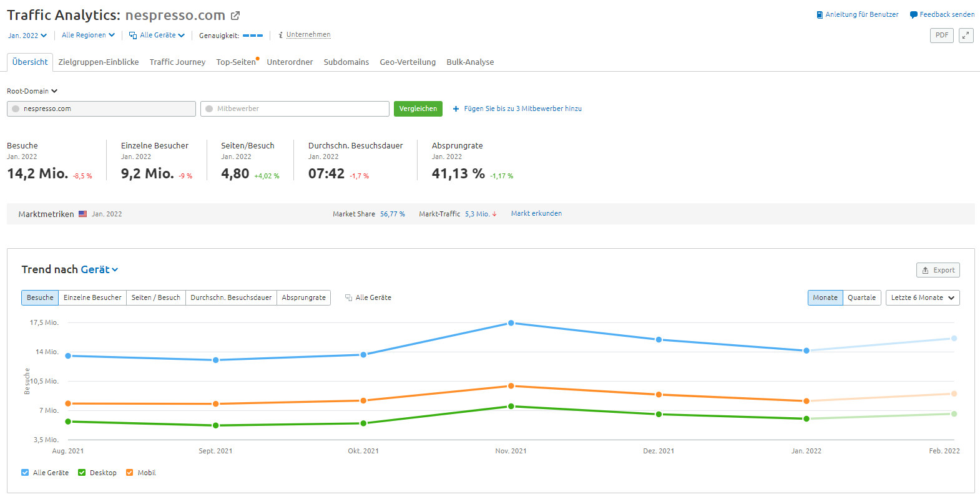This screenshot has height=497, width=980.
Task: Click the PDF export button
Action: 942,36
